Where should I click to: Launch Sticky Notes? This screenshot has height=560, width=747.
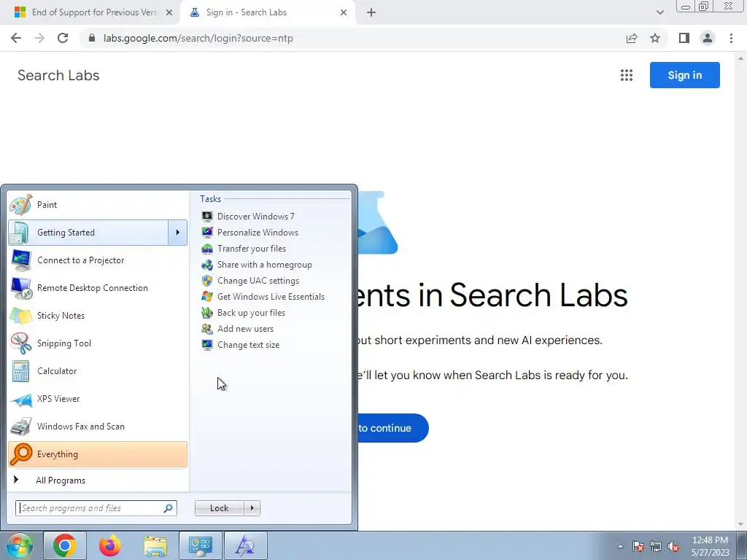tap(98, 316)
